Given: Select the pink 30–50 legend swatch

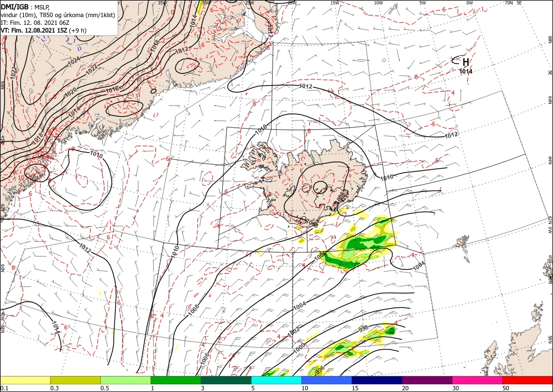Looking at the screenshot, I should [478, 380].
